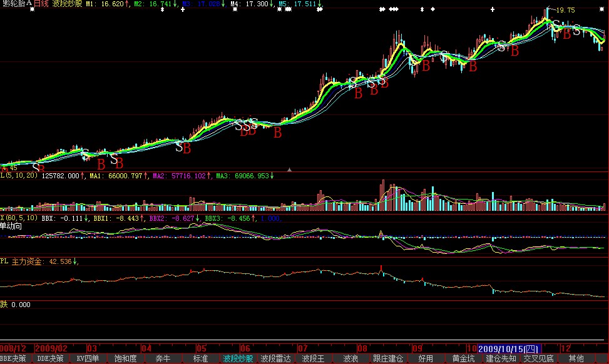The height and width of the screenshot is (364, 609).
Task: Click the 波段炒股 indicator name in chart header
Action: click(x=67, y=4)
